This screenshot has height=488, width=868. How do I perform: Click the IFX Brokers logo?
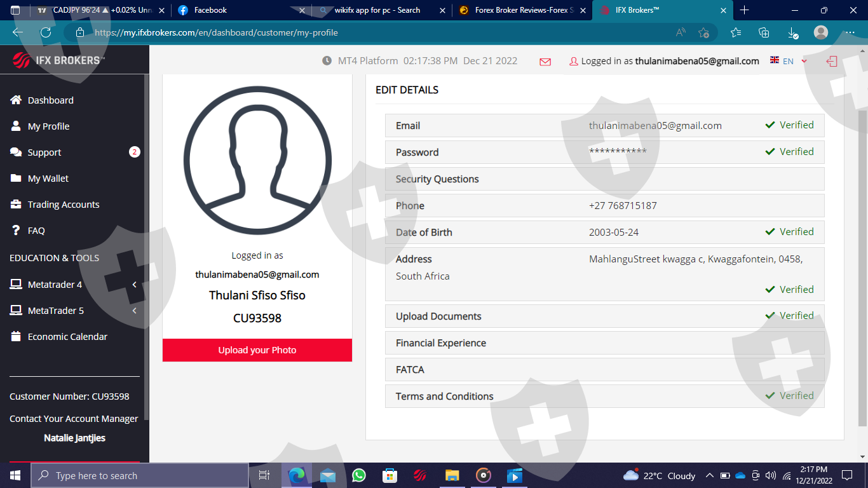[x=58, y=60]
